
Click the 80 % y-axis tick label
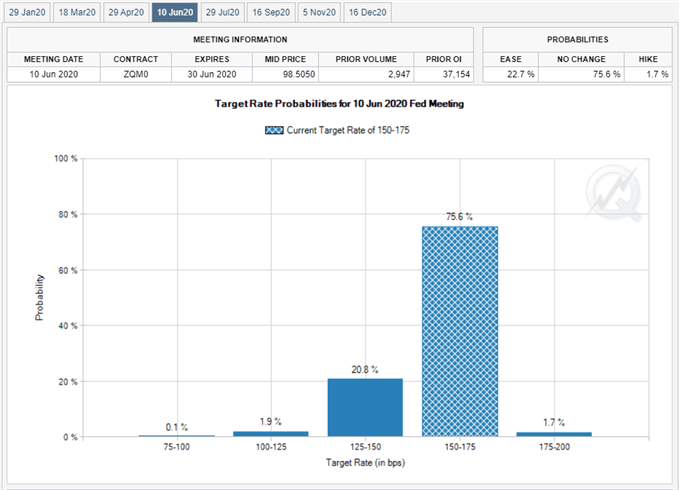[68, 214]
